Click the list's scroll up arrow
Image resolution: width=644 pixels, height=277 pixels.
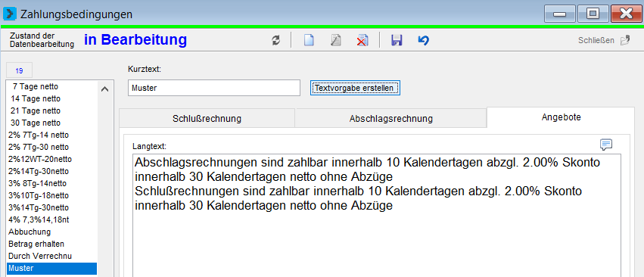click(x=105, y=89)
